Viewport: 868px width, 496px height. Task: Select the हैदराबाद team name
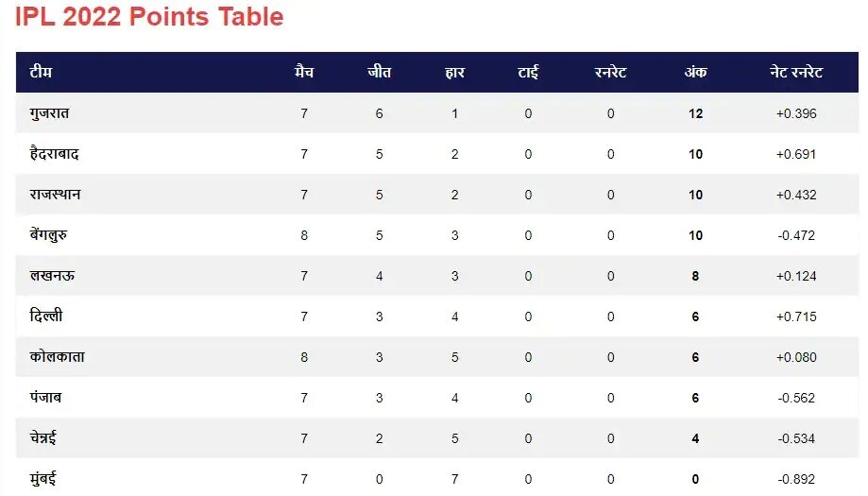tap(55, 154)
